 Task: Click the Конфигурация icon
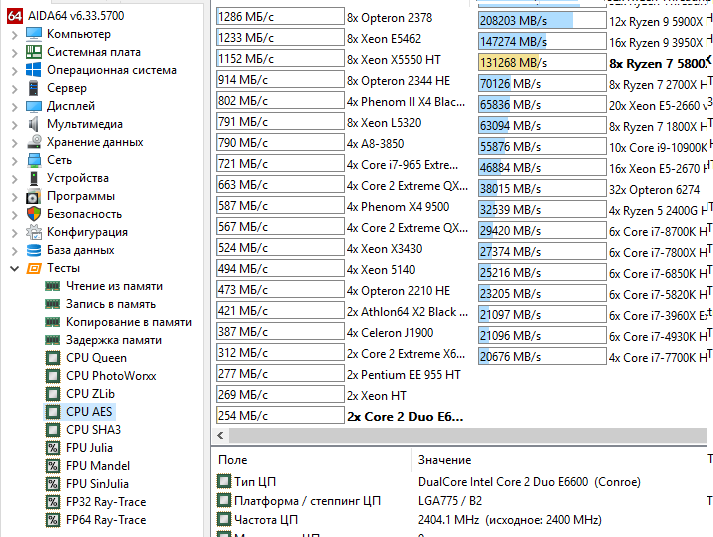point(34,232)
